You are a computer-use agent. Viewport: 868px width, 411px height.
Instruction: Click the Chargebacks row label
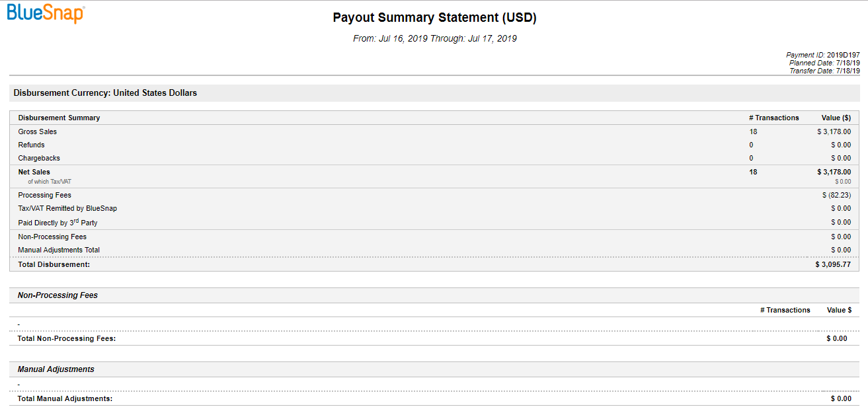[39, 158]
